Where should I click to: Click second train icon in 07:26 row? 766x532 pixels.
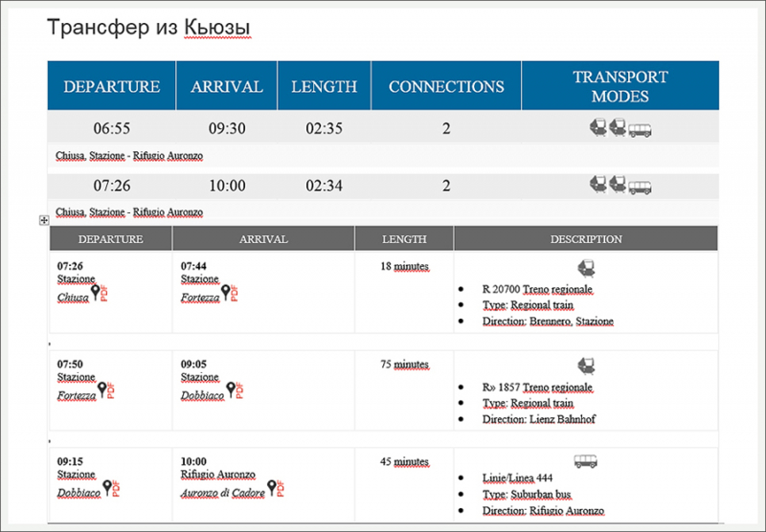point(618,185)
